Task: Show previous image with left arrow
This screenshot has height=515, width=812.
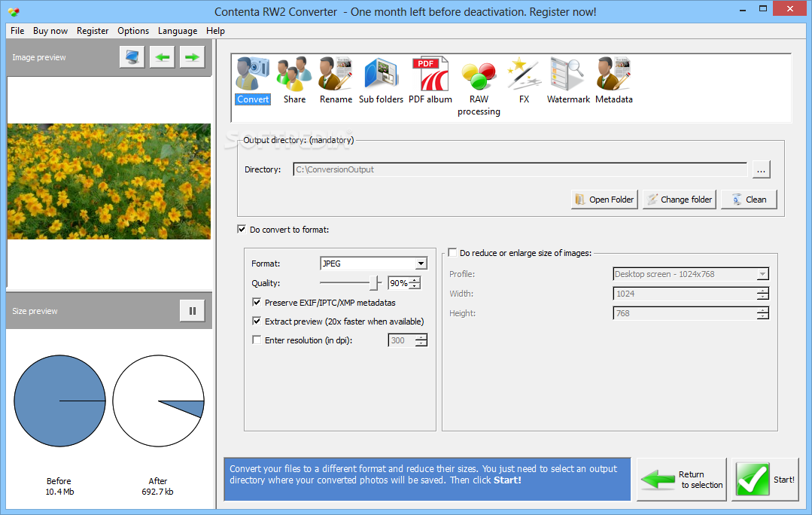Action: pos(162,57)
